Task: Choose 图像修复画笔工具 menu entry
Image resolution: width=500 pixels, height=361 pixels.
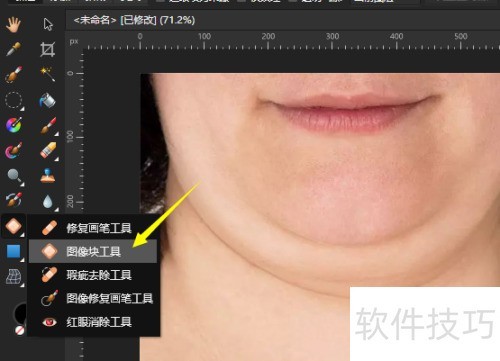Action: pos(92,298)
